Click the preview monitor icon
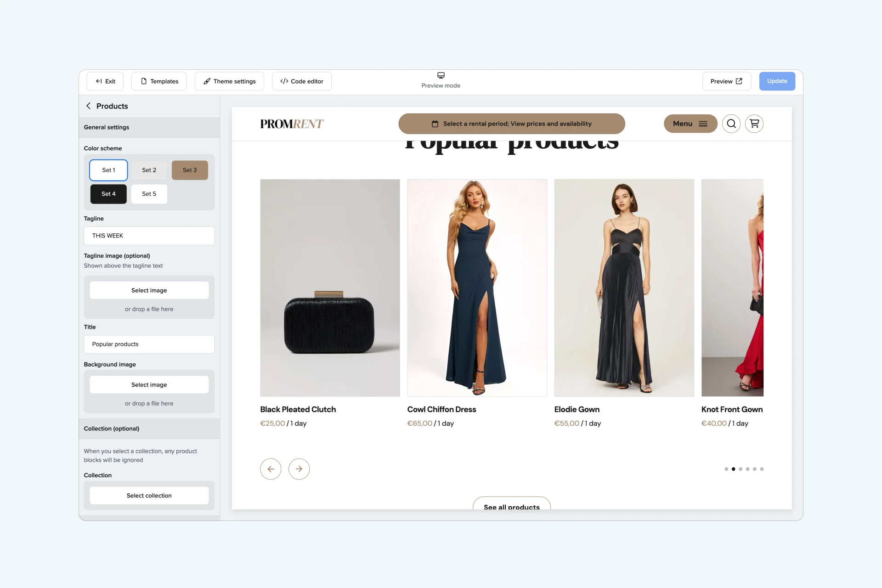This screenshot has height=588, width=882. coord(441,76)
